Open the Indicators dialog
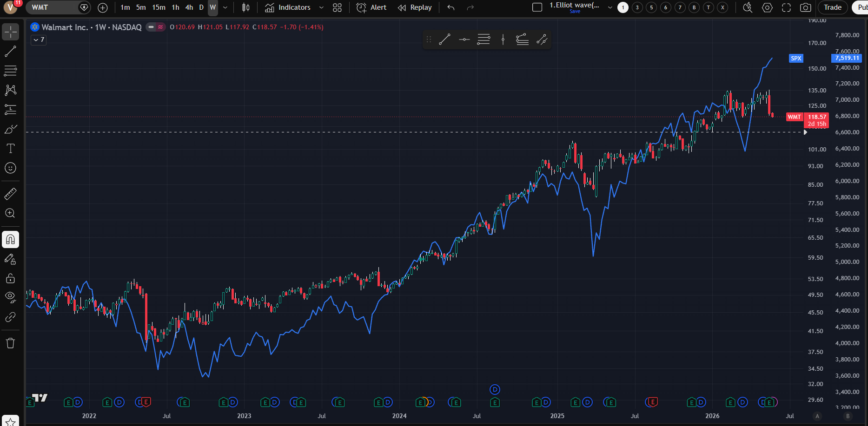 point(288,7)
